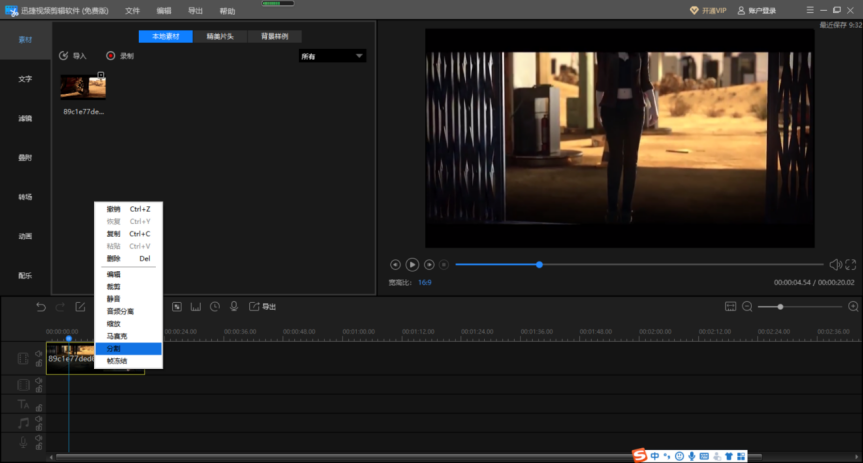Switch to the 本地素材 tab
The image size is (863, 463).
(166, 36)
